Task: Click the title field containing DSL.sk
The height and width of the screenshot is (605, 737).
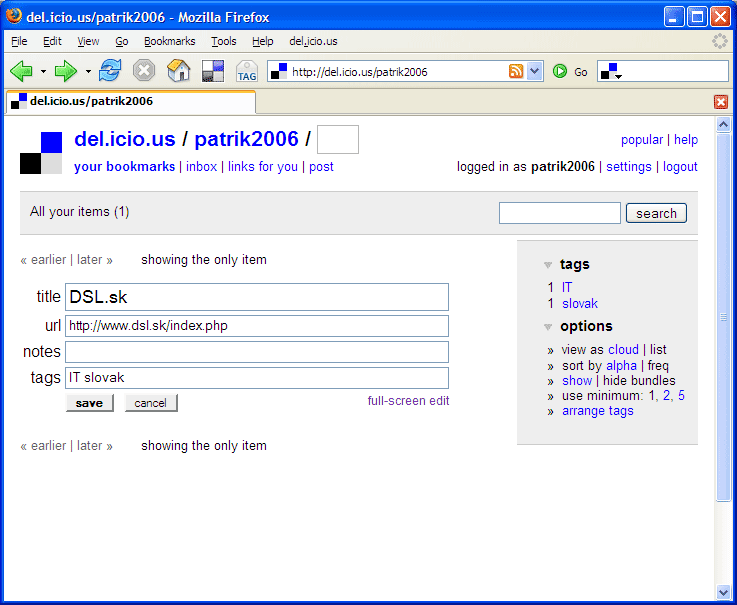Action: [x=257, y=297]
